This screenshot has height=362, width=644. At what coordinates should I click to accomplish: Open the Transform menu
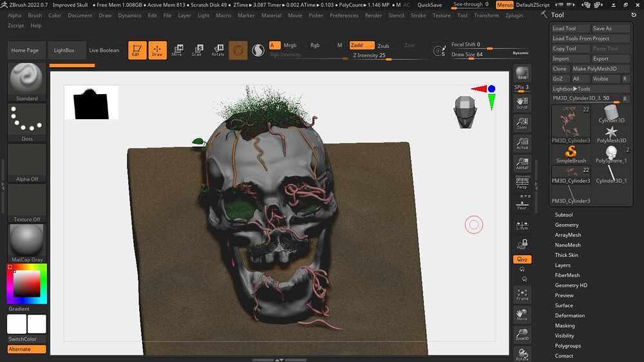486,15
